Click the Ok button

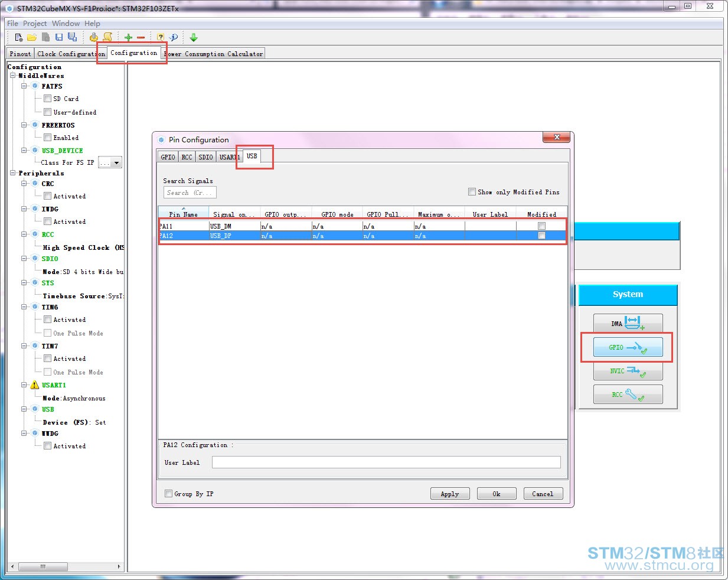click(497, 494)
